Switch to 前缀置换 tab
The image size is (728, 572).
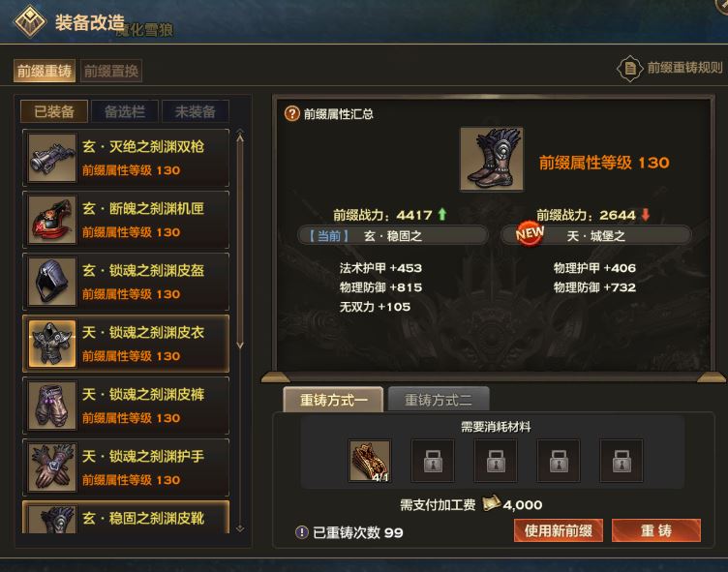(111, 71)
